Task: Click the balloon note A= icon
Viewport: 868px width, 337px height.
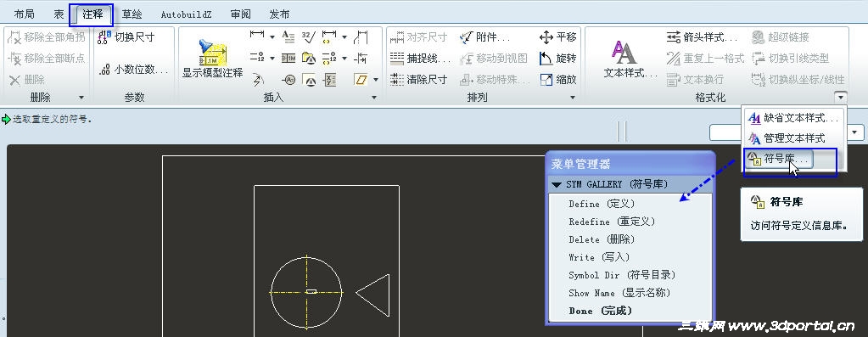Action: [x=288, y=80]
